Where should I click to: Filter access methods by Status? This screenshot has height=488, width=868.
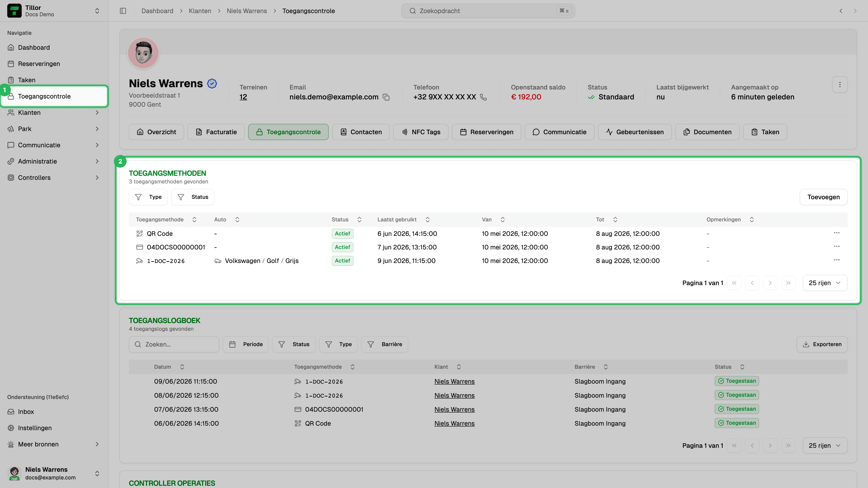tap(193, 197)
